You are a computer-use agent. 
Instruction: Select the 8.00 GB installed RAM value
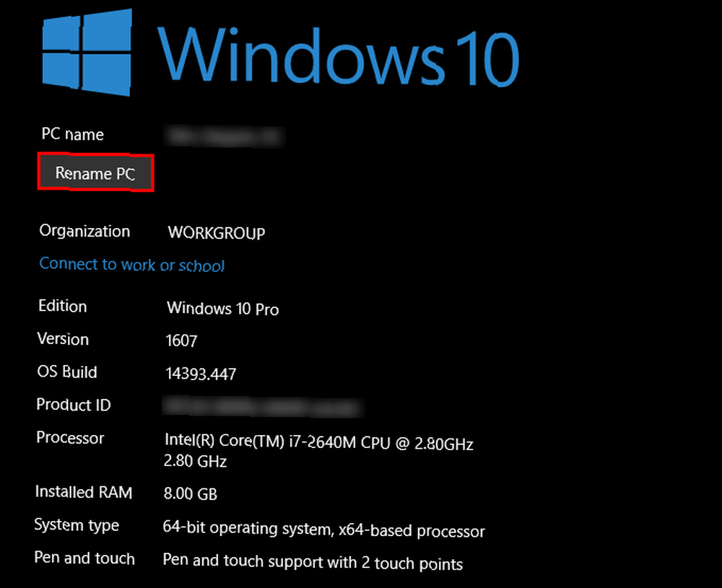coord(191,493)
